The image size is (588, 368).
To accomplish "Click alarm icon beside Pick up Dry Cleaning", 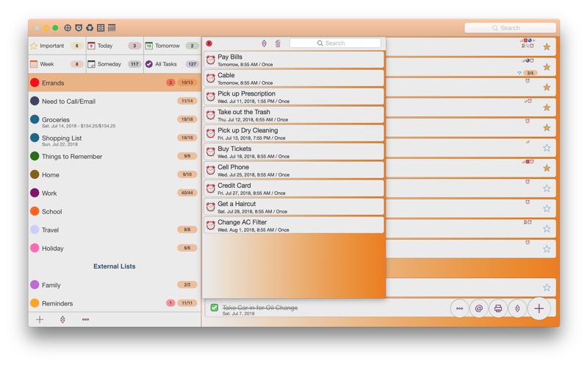I will 211,134.
